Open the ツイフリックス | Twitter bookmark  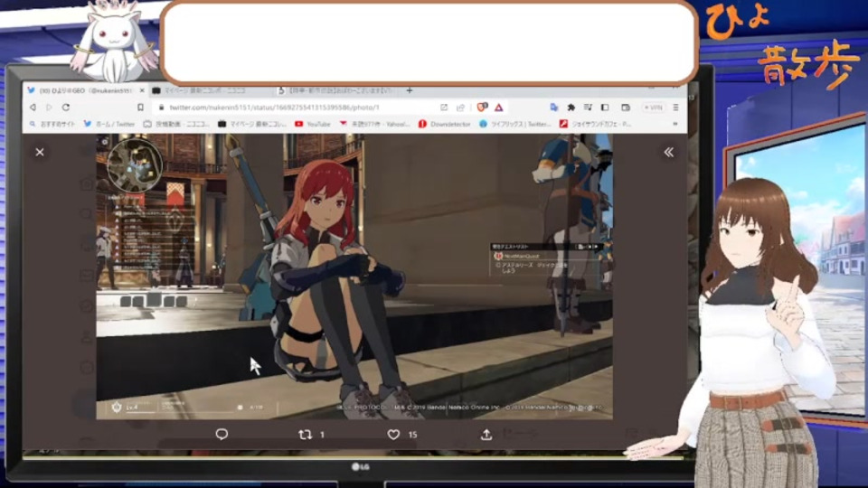pos(515,124)
